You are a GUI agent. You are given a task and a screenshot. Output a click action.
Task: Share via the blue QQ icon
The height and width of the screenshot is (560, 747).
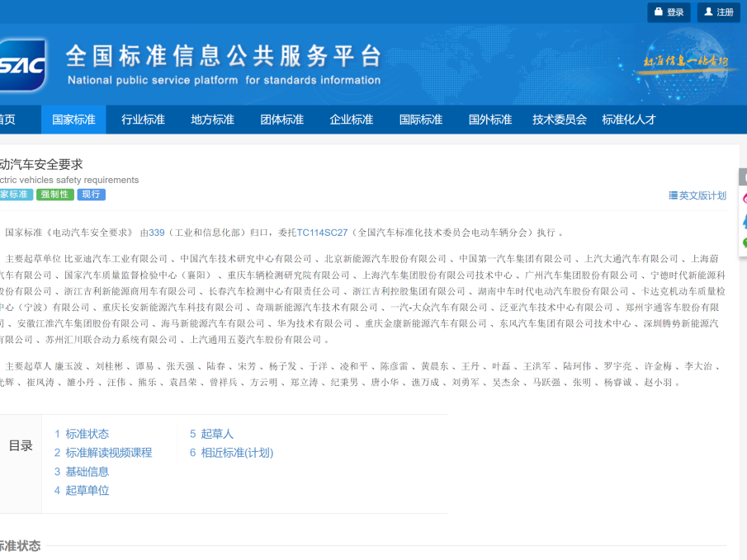(744, 221)
